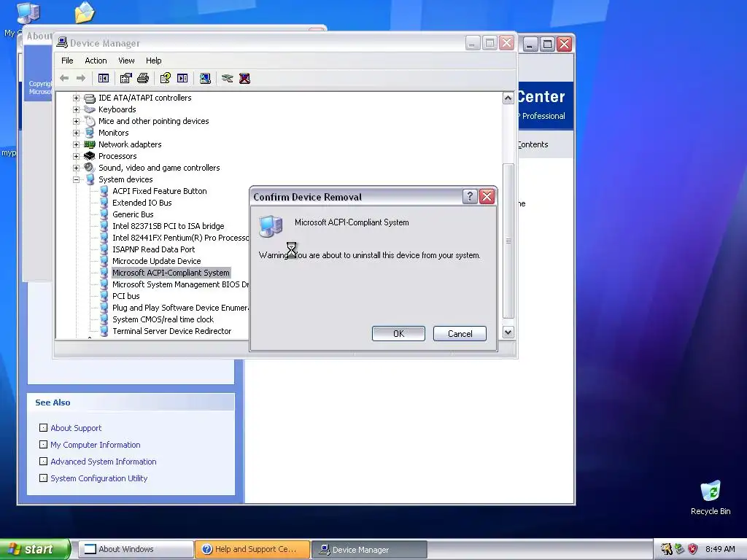Viewport: 747px width, 560px height.
Task: Open the Help menu in Device Manager
Action: click(153, 61)
